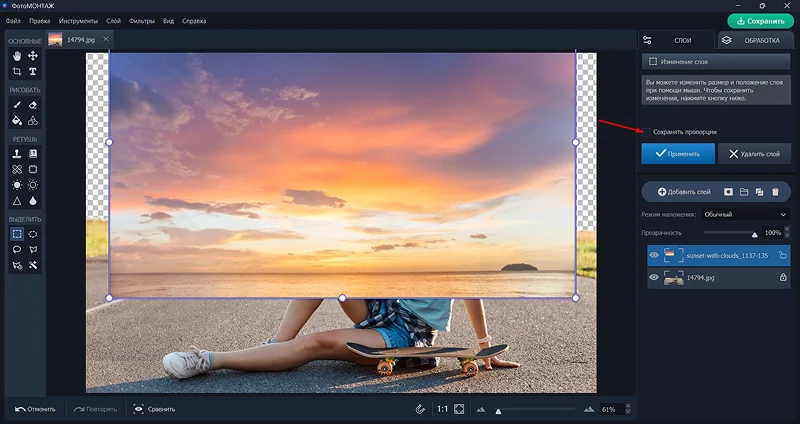This screenshot has width=800, height=424.
Task: Click the layer mask icon next to Добавить слой
Action: point(728,192)
